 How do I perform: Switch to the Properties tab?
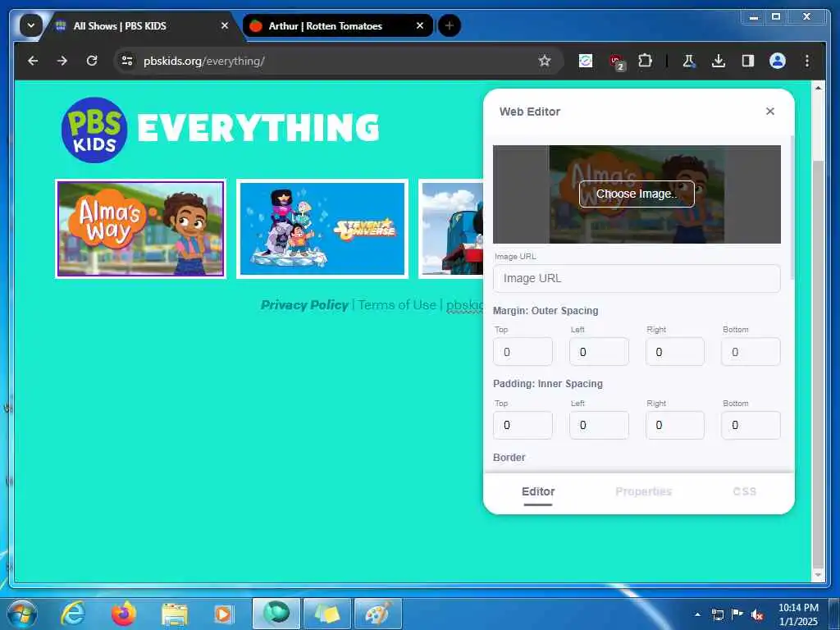pyautogui.click(x=643, y=492)
